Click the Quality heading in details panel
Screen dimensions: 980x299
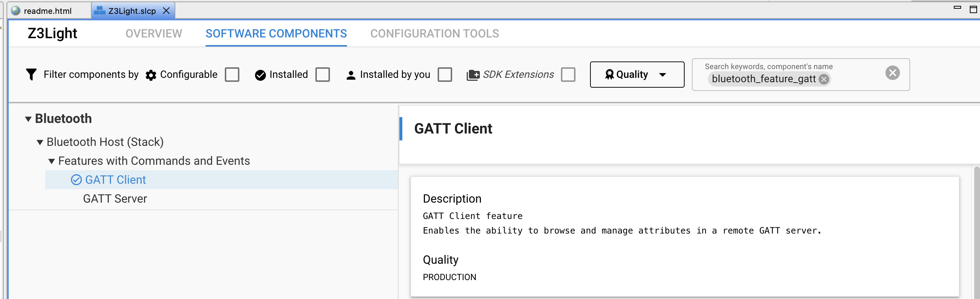click(x=441, y=260)
